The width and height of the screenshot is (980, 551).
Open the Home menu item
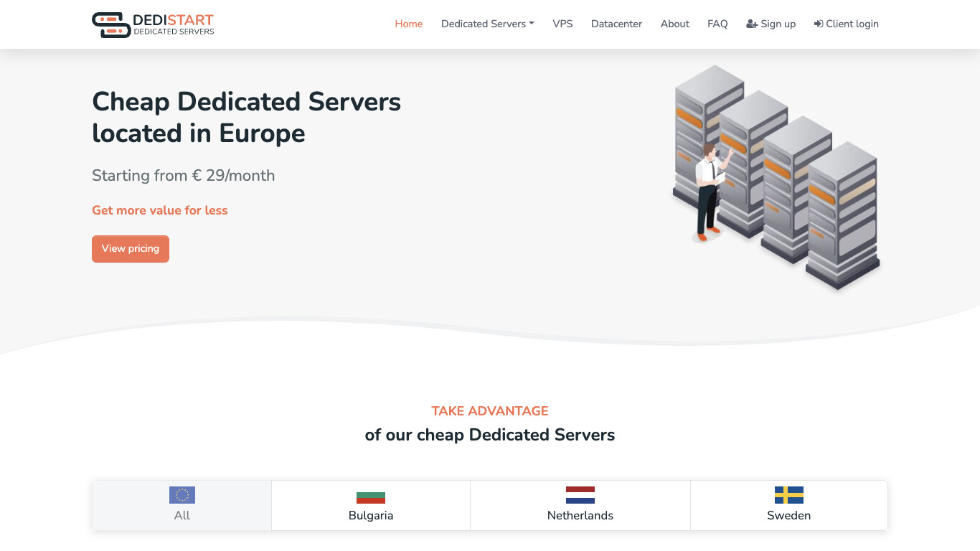(408, 24)
